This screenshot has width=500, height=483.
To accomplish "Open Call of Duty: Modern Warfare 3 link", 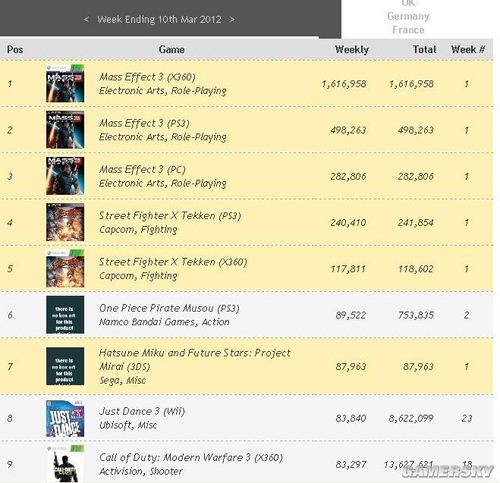I will coord(191,457).
